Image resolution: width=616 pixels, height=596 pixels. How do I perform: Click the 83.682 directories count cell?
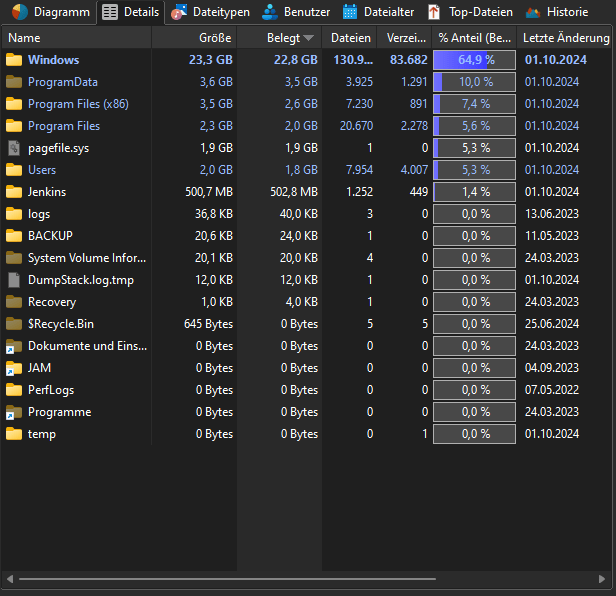(409, 60)
